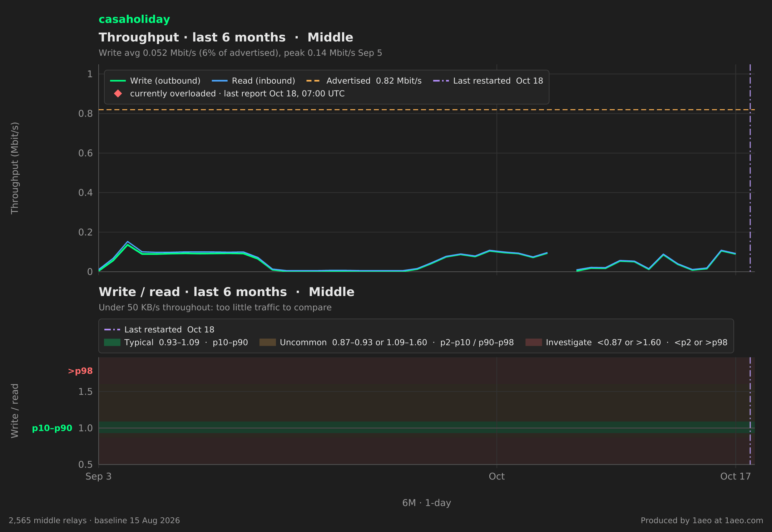Click the casaholiday relay name

134,19
